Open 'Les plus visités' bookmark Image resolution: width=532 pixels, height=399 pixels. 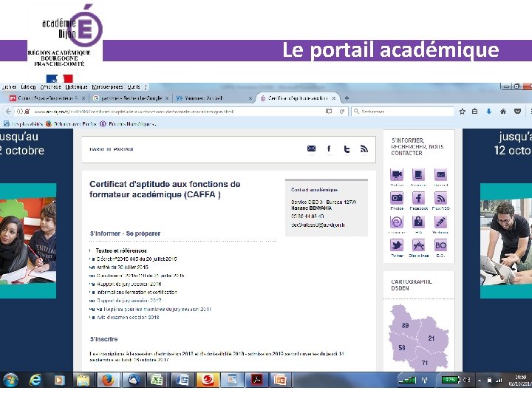[x=23, y=124]
